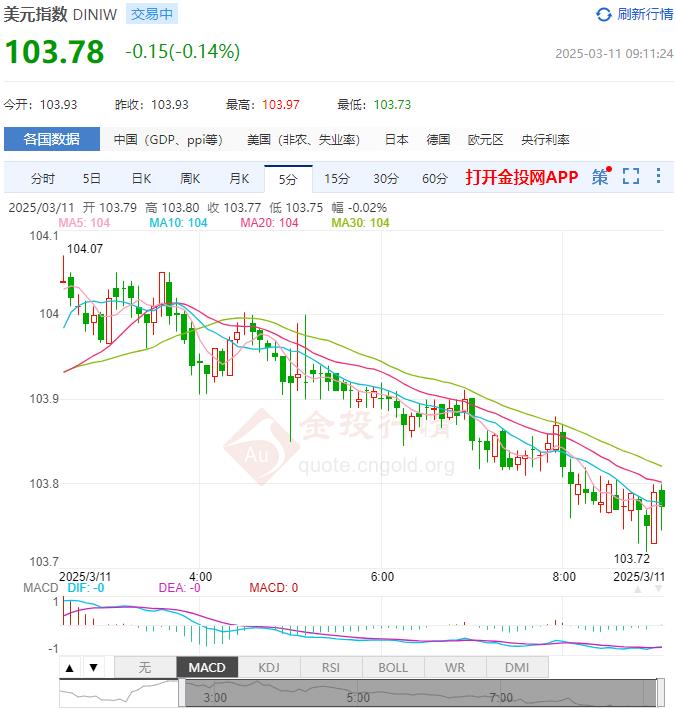Open fullscreen chart view icon

pos(631,176)
